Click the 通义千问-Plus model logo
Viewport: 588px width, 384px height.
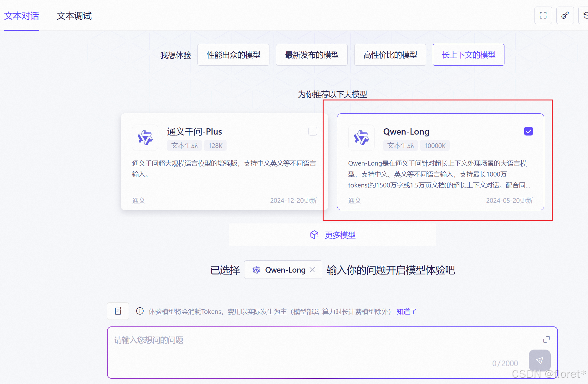(x=145, y=138)
